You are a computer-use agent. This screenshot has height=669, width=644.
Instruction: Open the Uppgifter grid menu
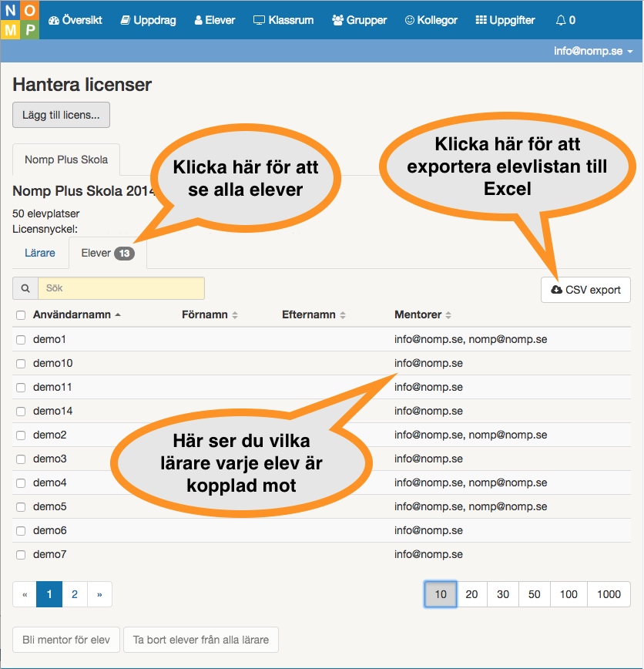[x=505, y=20]
